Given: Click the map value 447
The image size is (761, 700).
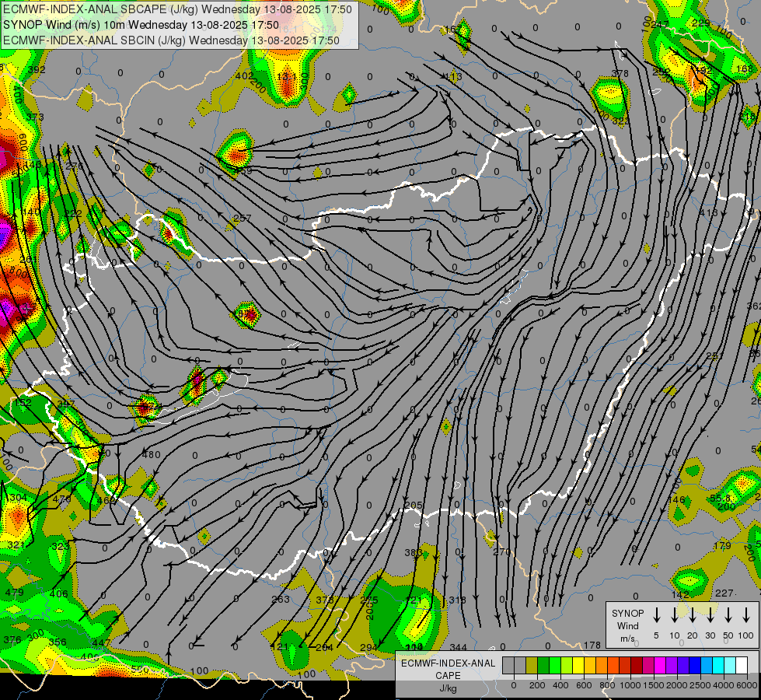Looking at the screenshot, I should click(x=101, y=642).
